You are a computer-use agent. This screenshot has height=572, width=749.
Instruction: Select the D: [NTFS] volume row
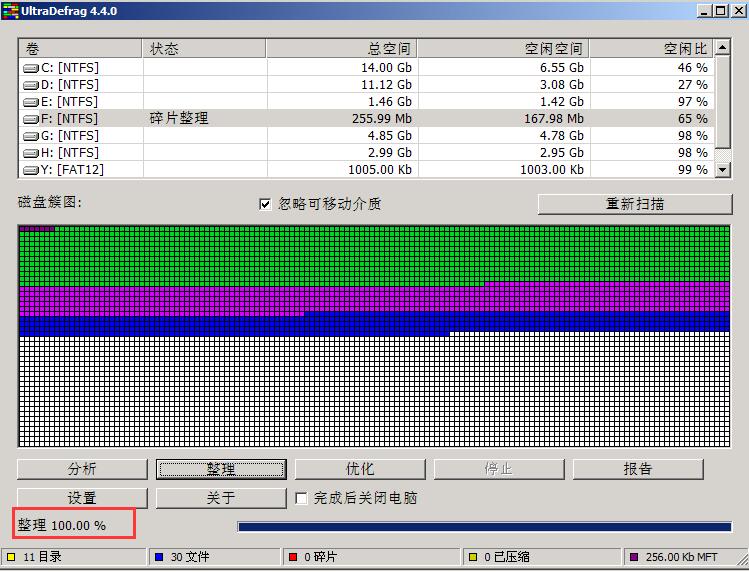coord(366,85)
